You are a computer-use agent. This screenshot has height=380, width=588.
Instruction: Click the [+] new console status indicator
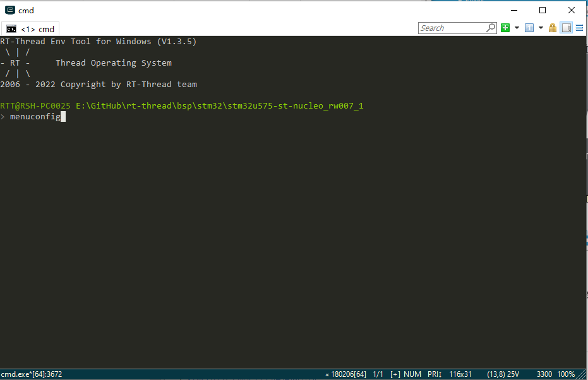tap(395, 374)
